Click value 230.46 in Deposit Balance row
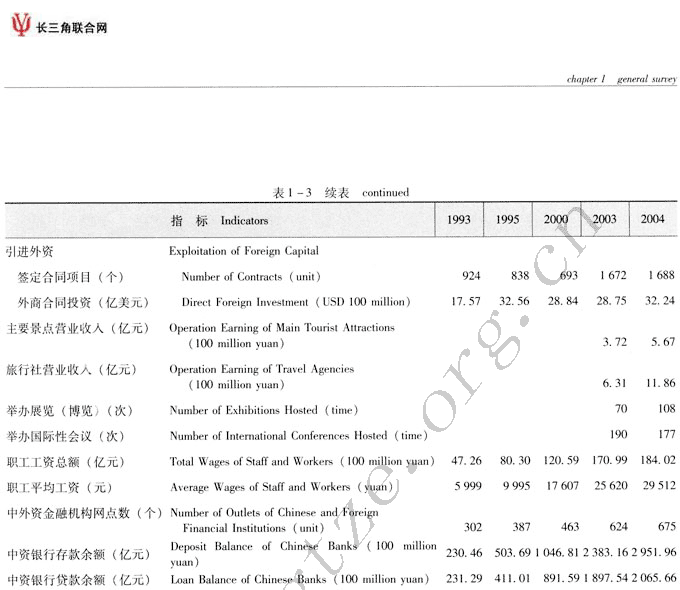 (464, 553)
